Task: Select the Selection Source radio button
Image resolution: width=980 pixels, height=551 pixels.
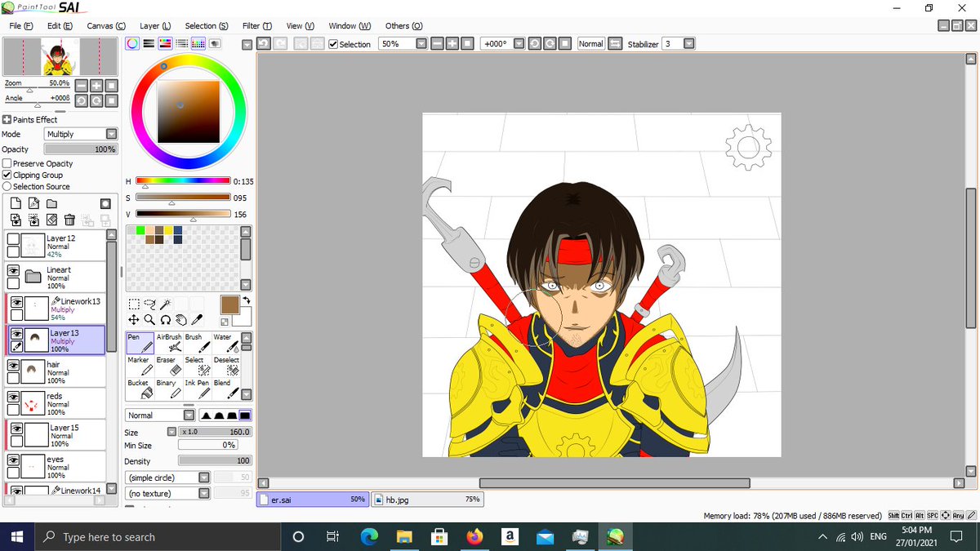Action: tap(7, 186)
